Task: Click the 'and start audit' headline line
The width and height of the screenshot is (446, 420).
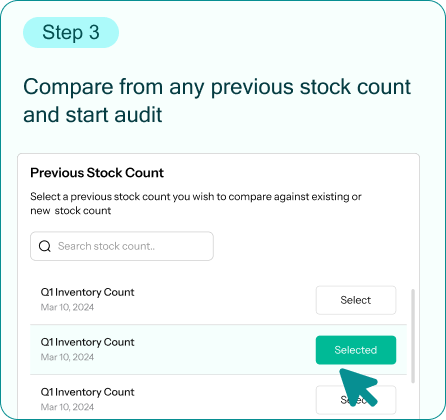Action: (92, 115)
